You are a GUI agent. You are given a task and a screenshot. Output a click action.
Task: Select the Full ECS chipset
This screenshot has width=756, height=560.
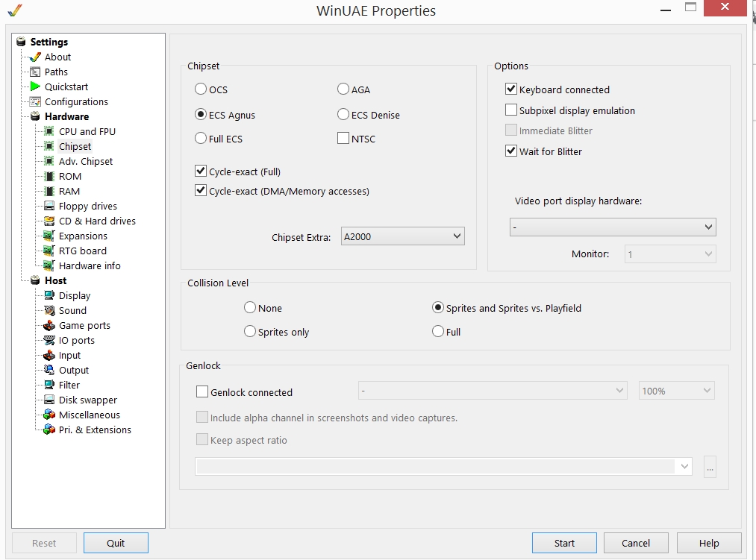point(201,138)
